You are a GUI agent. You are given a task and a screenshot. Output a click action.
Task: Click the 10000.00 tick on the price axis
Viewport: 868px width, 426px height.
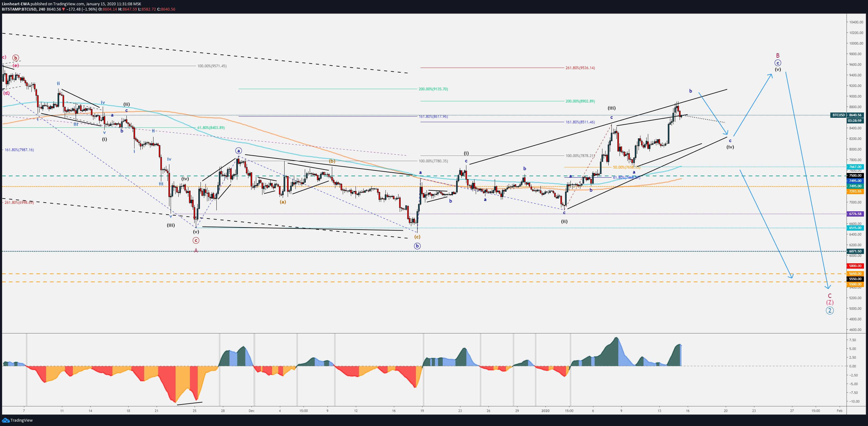[856, 44]
